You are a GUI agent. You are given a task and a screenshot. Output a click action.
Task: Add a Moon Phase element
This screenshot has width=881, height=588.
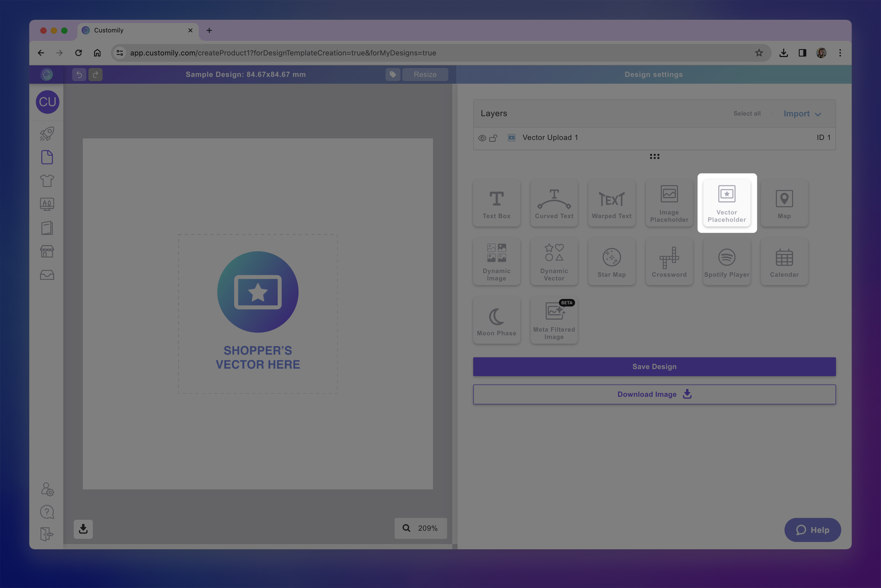[x=496, y=320]
